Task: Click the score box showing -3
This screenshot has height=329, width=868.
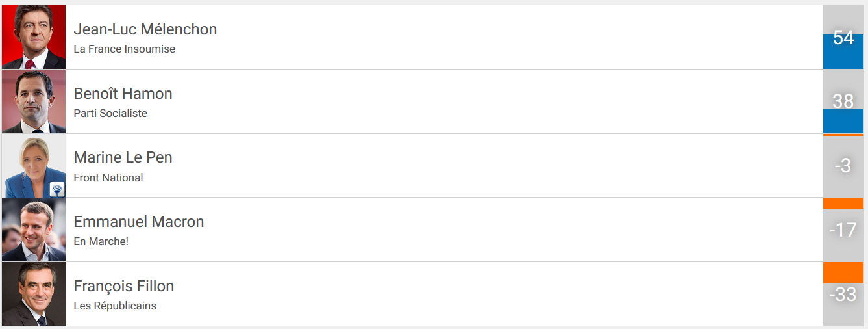Action: coord(843,166)
